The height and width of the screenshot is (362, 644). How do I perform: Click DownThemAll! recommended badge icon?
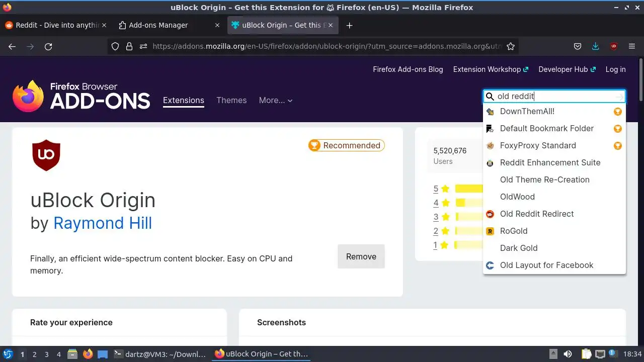pos(617,112)
